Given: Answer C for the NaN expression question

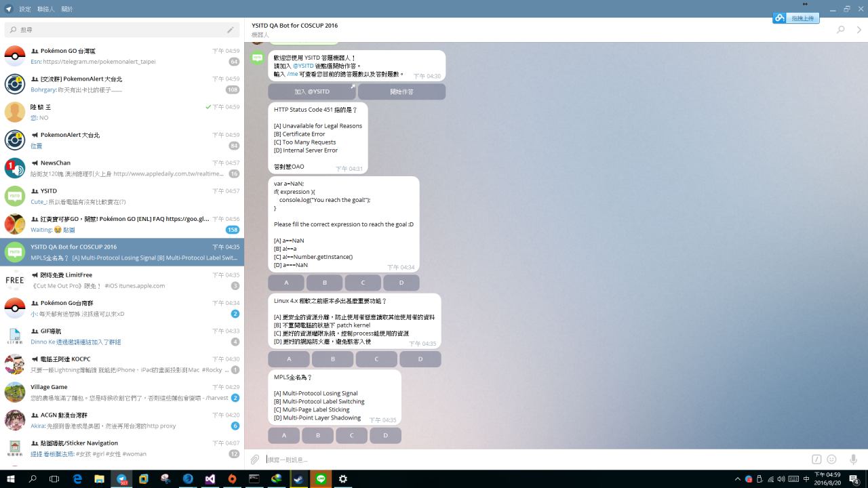Looking at the screenshot, I should (x=363, y=283).
